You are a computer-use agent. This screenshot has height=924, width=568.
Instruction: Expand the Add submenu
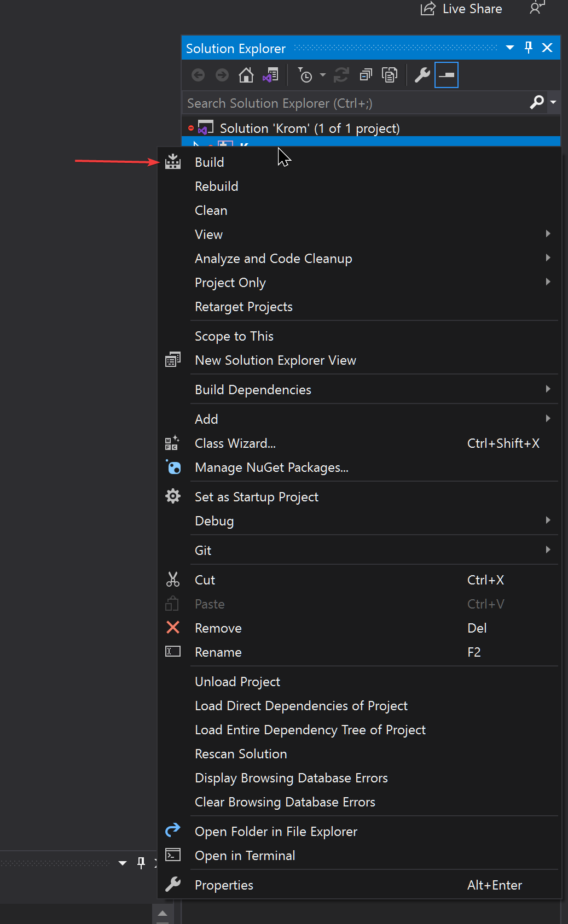206,419
